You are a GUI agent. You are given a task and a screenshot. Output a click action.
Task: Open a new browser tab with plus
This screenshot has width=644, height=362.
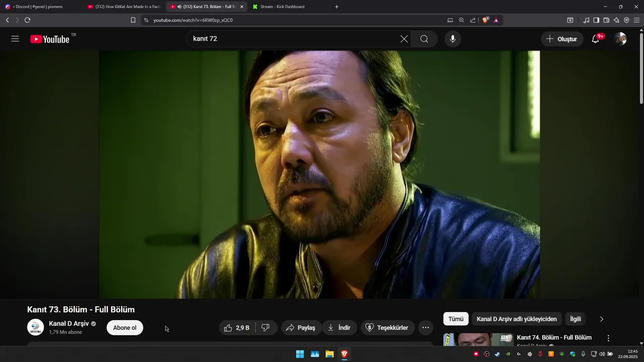click(337, 7)
